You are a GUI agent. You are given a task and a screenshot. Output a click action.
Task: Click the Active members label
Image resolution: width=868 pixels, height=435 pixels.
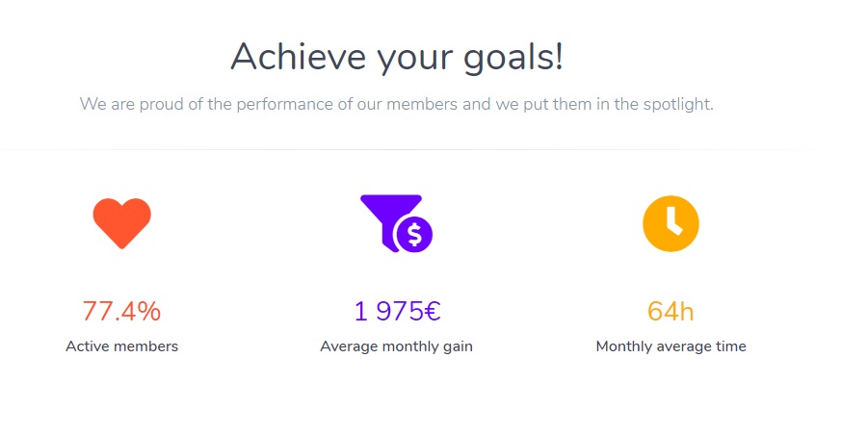121,346
